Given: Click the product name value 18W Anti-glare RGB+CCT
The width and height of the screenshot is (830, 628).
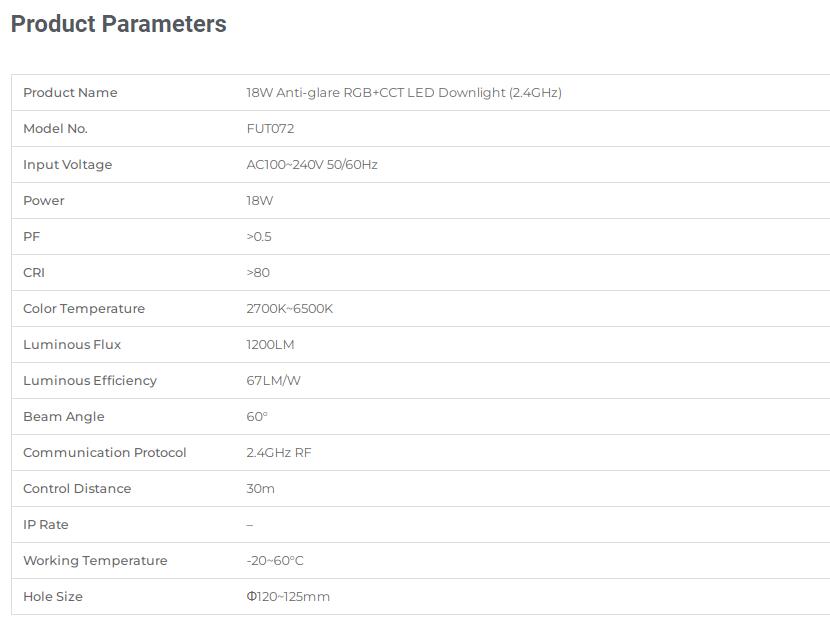Looking at the screenshot, I should tap(404, 93).
